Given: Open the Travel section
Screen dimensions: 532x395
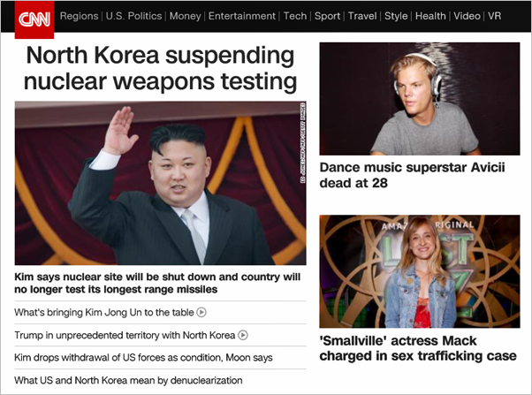Looking at the screenshot, I should pos(362,16).
